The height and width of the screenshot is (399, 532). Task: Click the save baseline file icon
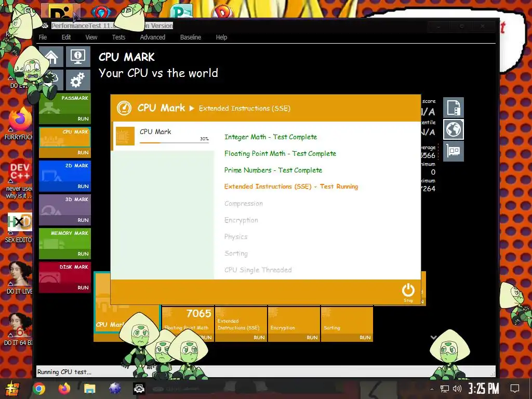[x=453, y=108]
